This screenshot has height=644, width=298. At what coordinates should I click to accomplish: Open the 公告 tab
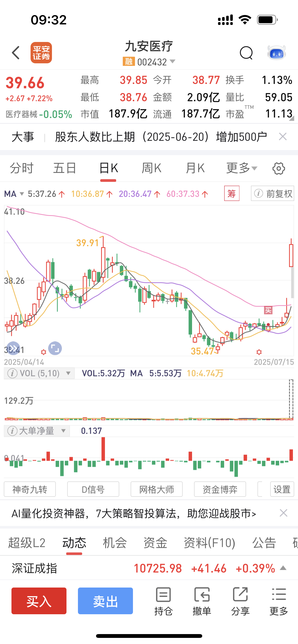point(264,543)
